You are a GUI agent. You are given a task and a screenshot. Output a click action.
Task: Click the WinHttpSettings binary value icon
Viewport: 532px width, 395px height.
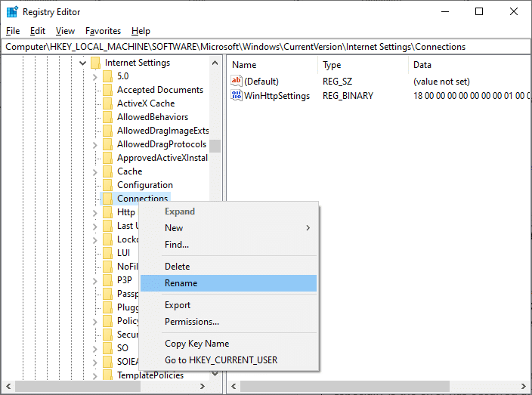click(x=236, y=95)
